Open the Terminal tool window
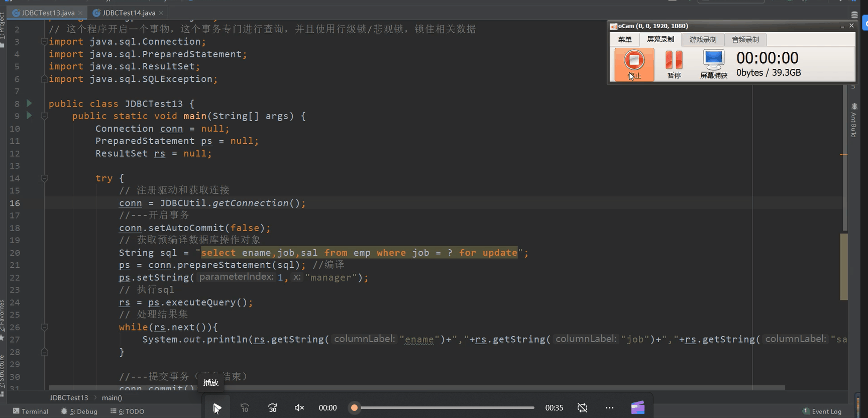868x418 pixels. coord(31,411)
